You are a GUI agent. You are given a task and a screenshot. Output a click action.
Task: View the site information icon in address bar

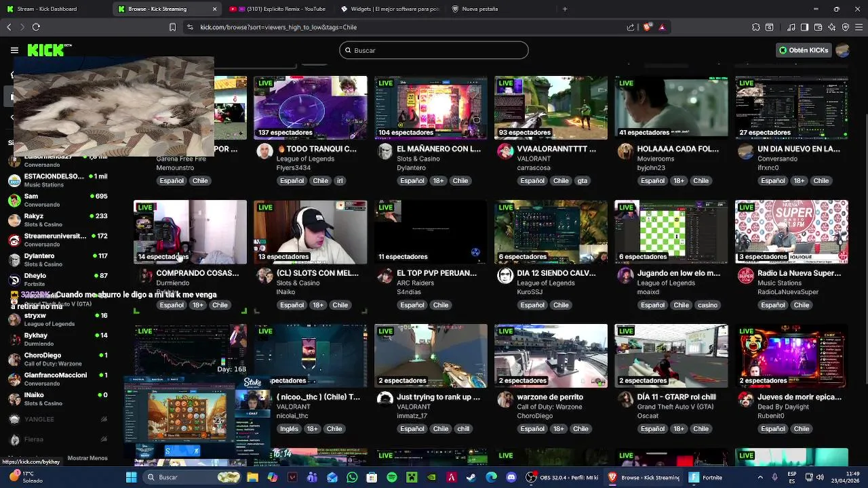(x=190, y=27)
